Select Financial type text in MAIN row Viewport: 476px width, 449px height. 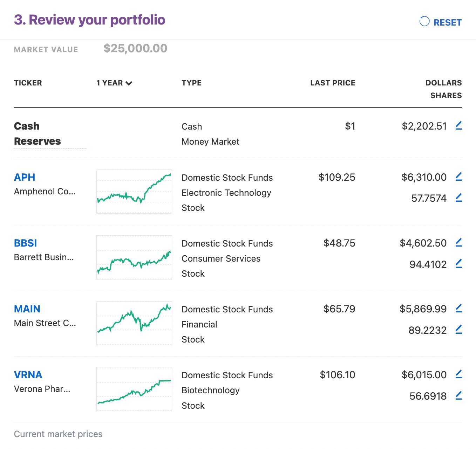199,324
